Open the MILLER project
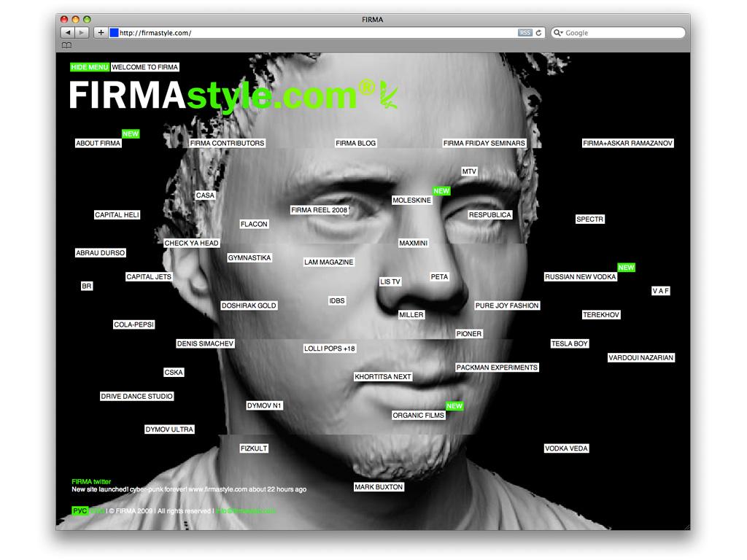 (x=411, y=315)
